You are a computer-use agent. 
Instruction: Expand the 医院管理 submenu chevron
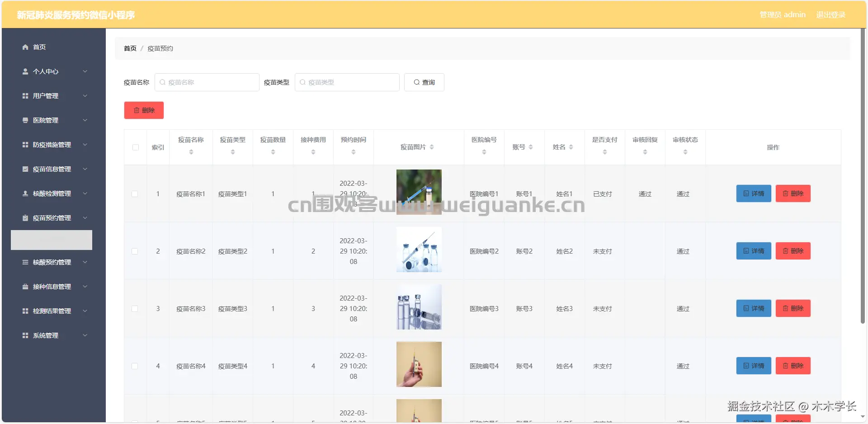coord(85,120)
